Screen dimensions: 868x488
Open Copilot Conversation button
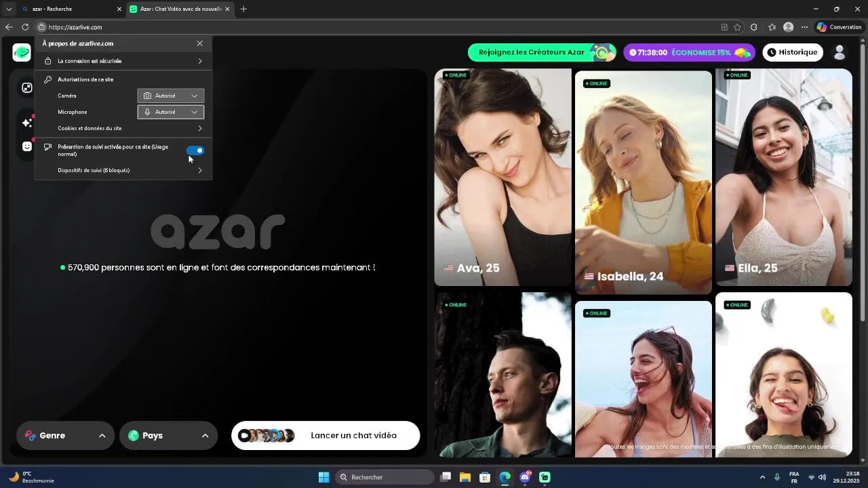point(839,27)
